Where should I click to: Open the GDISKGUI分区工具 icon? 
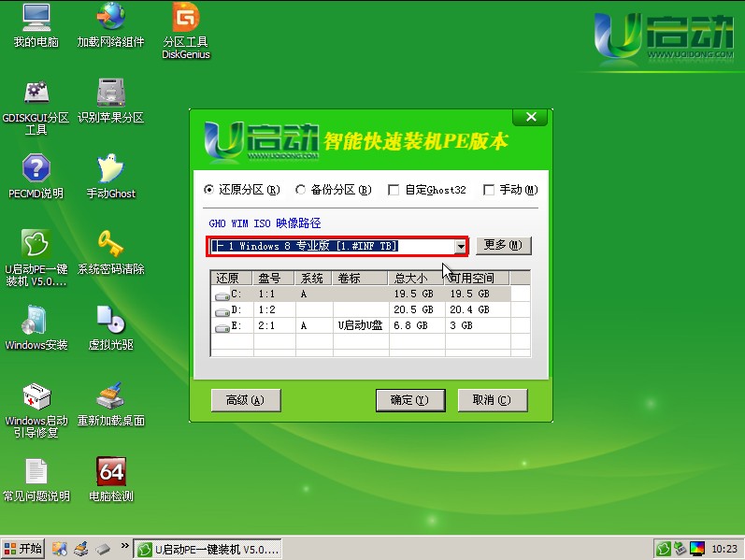[x=36, y=107]
